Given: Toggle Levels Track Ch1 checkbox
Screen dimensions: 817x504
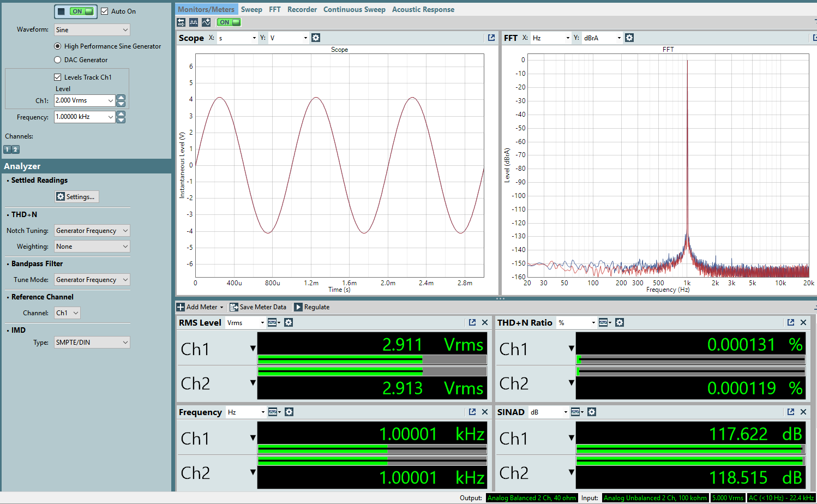Looking at the screenshot, I should [x=58, y=77].
